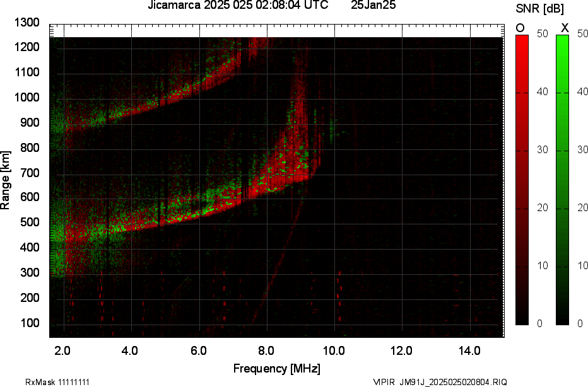Click the '50' label beside the red color bar
588x387 pixels.
point(542,33)
